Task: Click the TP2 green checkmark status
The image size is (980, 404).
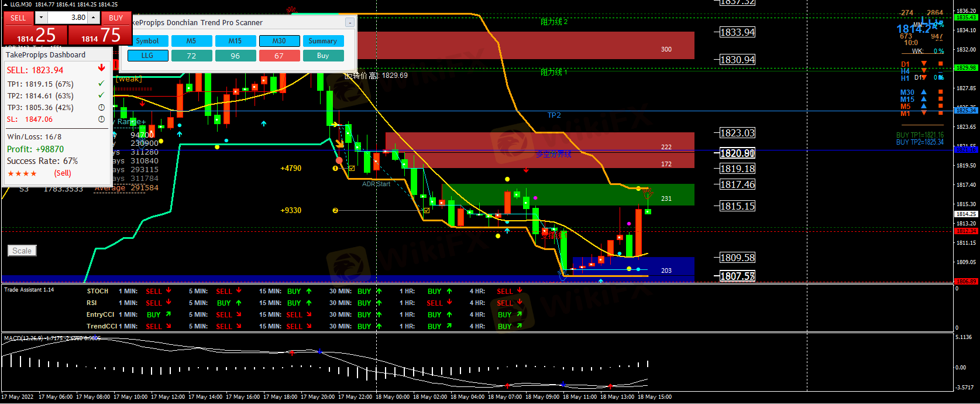Action: 101,95
